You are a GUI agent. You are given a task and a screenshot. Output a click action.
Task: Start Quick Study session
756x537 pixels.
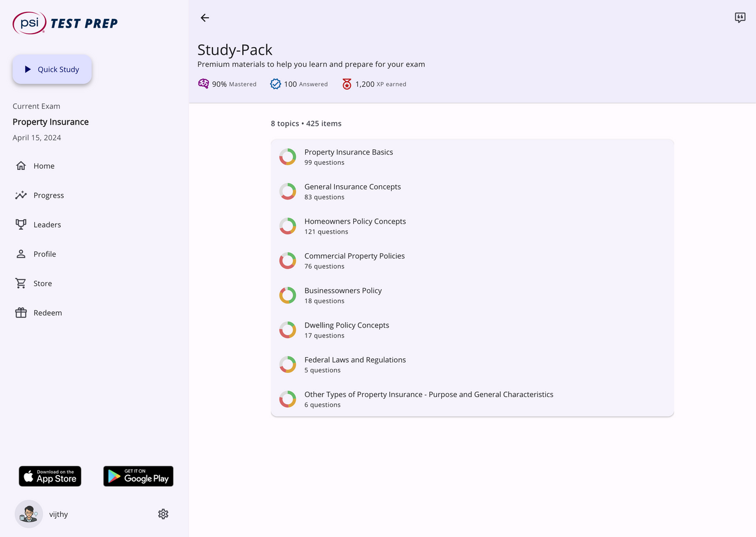52,70
